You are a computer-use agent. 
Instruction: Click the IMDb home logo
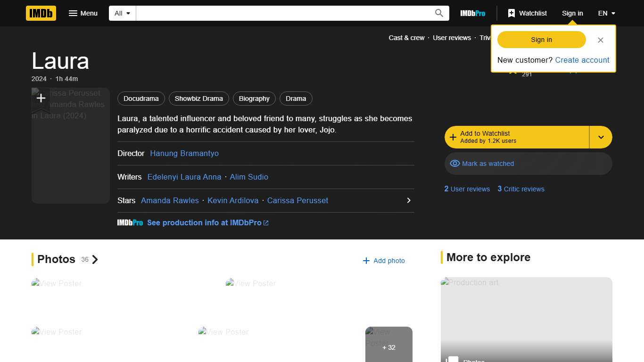tap(41, 13)
